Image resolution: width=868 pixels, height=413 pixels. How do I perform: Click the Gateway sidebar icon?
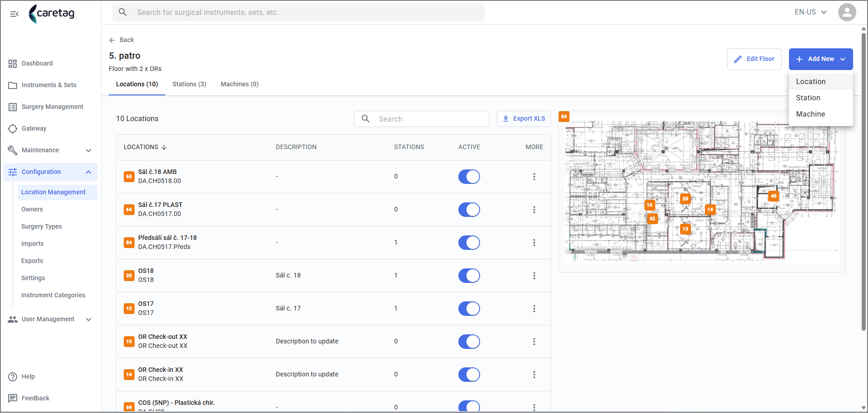pyautogui.click(x=13, y=128)
